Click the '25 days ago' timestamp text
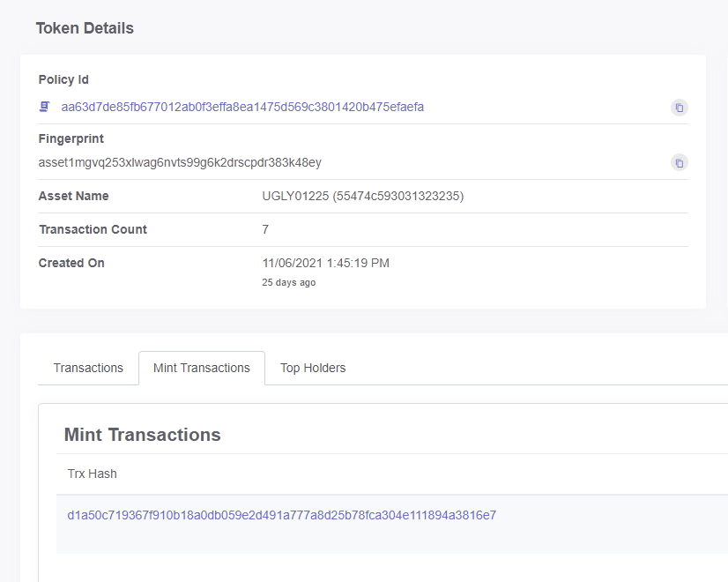The height and width of the screenshot is (582, 728). coord(287,282)
